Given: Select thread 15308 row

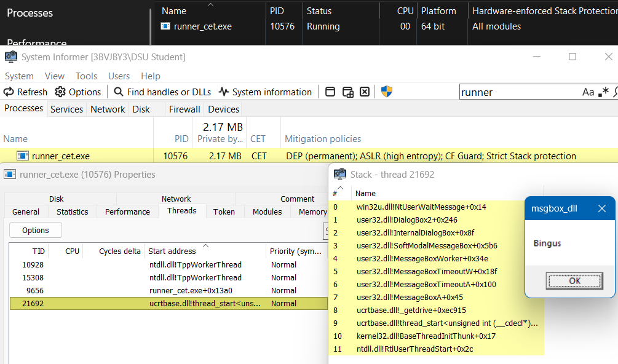Looking at the screenshot, I should [168, 278].
